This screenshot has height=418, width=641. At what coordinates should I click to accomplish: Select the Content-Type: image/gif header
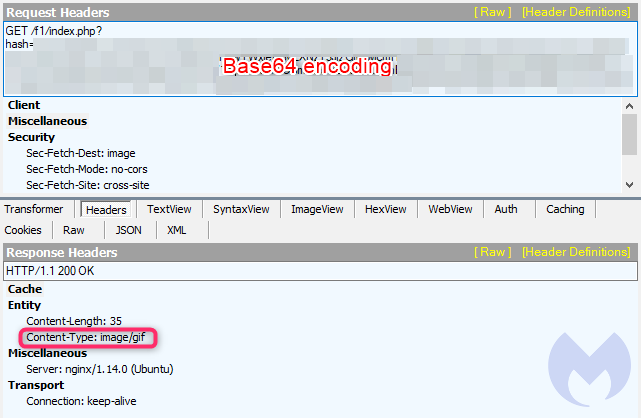click(x=87, y=338)
